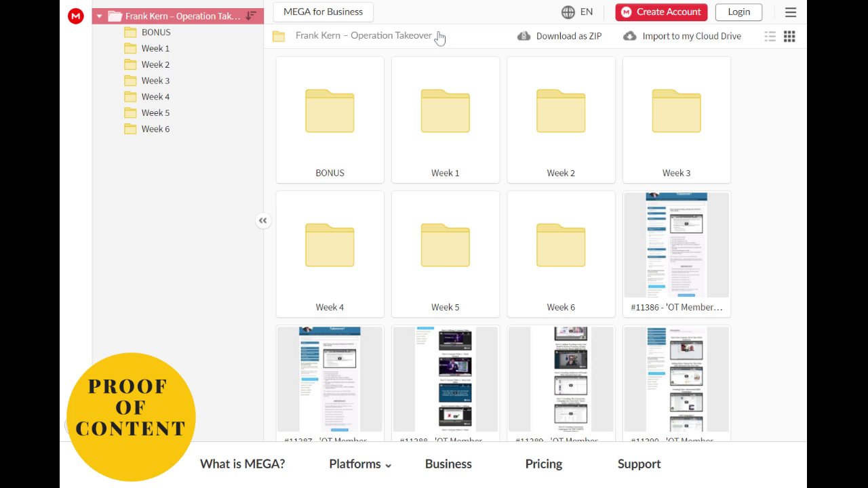Open MEGA for Business button

[323, 12]
